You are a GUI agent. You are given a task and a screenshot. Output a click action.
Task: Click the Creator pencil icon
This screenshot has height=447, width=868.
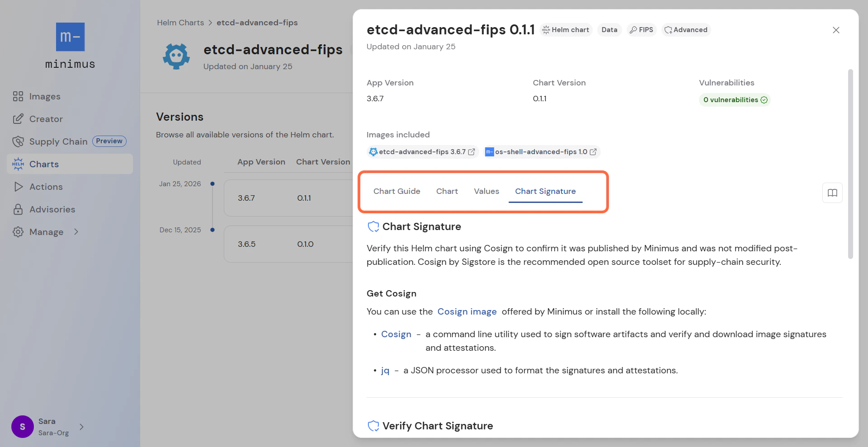tap(18, 119)
